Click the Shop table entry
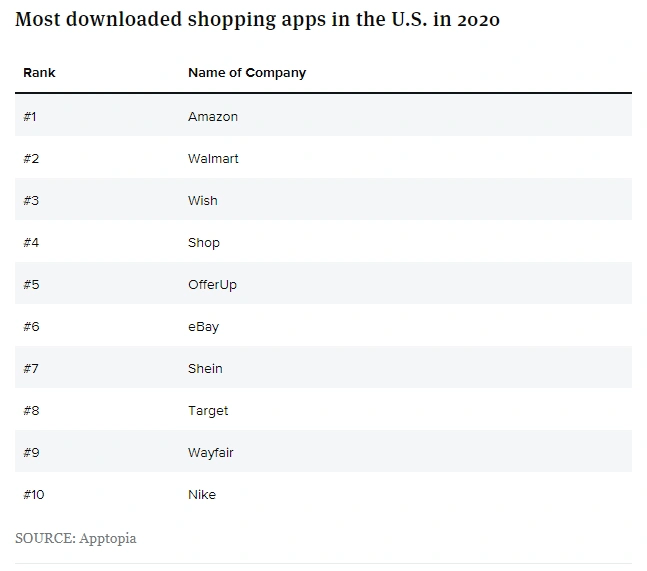Viewport: 647px width, 571px height. pyautogui.click(x=204, y=243)
